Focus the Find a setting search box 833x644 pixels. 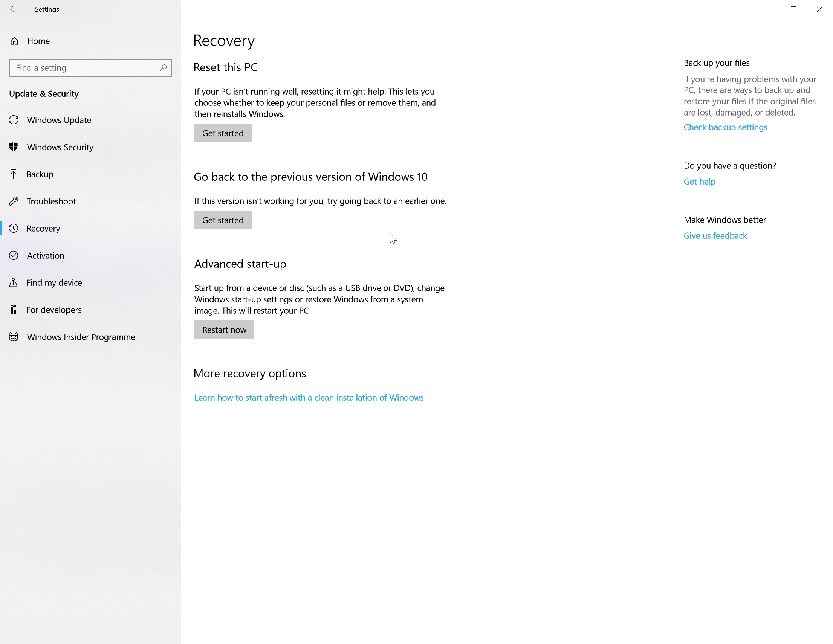click(x=90, y=67)
